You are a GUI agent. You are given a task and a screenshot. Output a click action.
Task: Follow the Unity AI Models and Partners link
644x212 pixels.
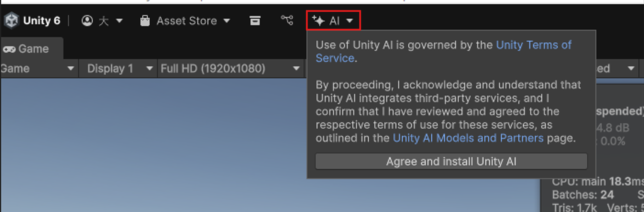[468, 138]
